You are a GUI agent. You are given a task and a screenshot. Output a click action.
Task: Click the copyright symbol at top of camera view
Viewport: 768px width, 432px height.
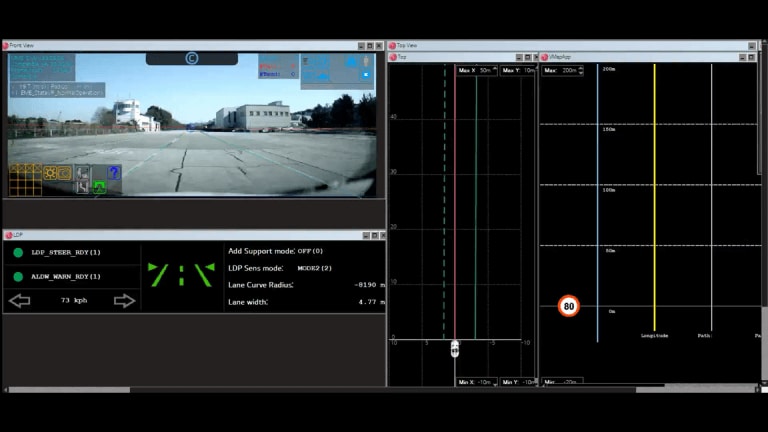tap(191, 58)
